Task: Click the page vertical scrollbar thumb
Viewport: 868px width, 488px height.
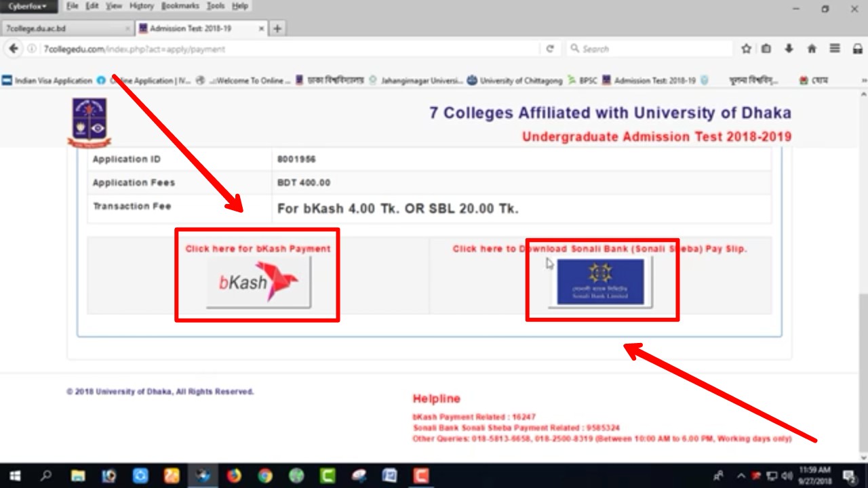Action: 863,371
